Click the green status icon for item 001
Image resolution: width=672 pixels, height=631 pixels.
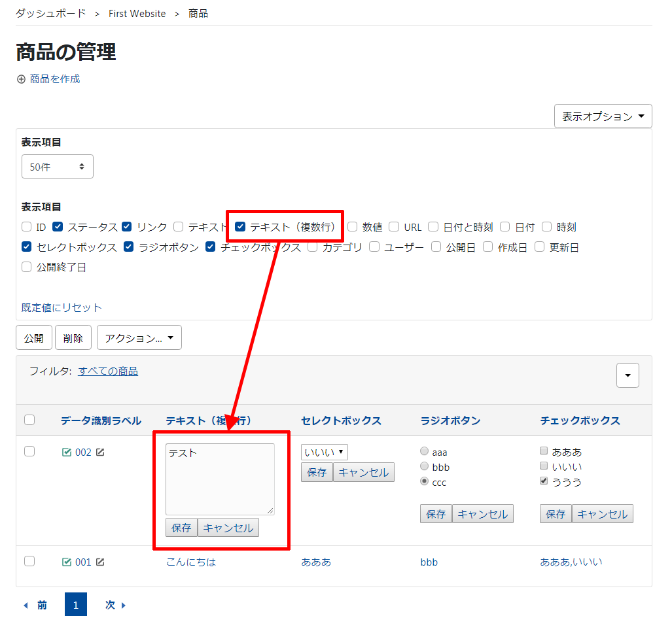pyautogui.click(x=66, y=562)
